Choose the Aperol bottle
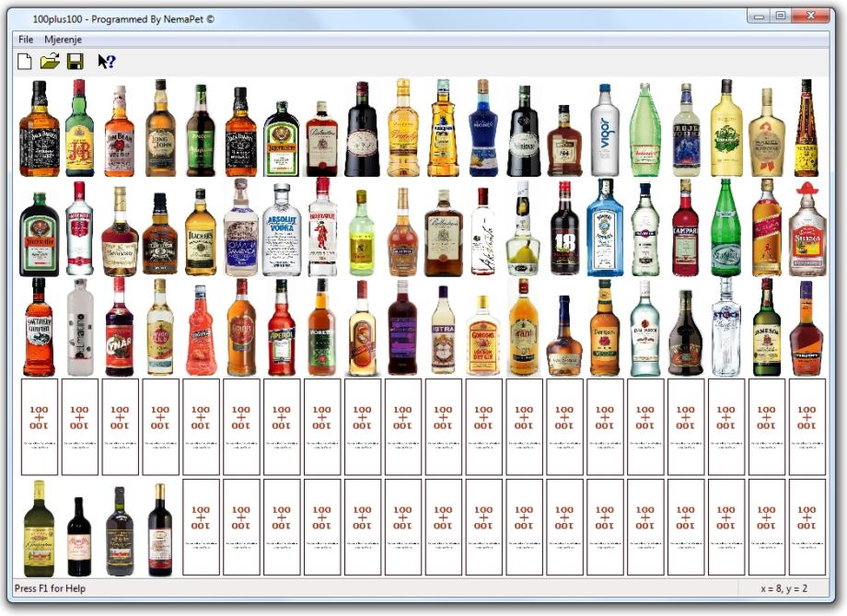Viewport: 847px width, 616px height. point(282,327)
